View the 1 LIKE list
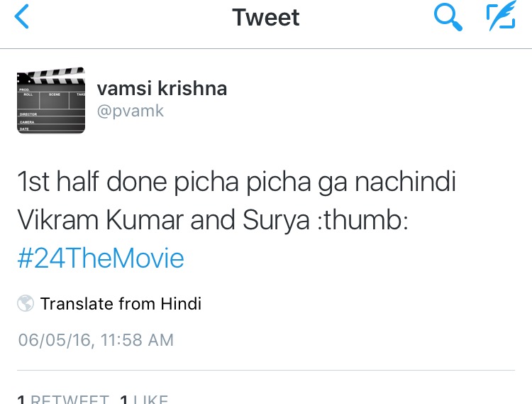Screen dimensions: 532x404 [144, 400]
